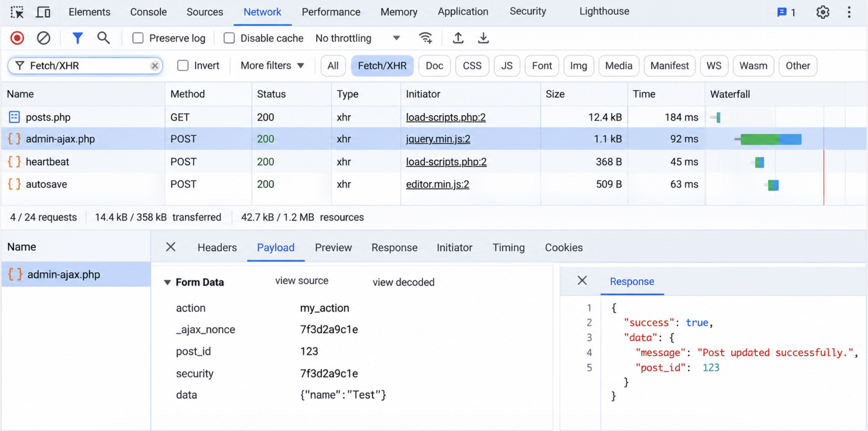Toggle the filter funnel icon
Screen dimensions: 868x431
(77, 38)
